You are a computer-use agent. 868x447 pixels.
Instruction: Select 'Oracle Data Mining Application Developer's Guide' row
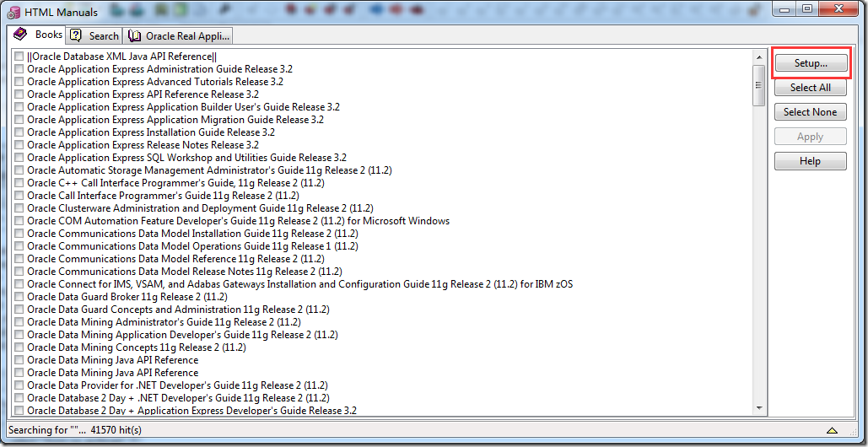point(182,335)
